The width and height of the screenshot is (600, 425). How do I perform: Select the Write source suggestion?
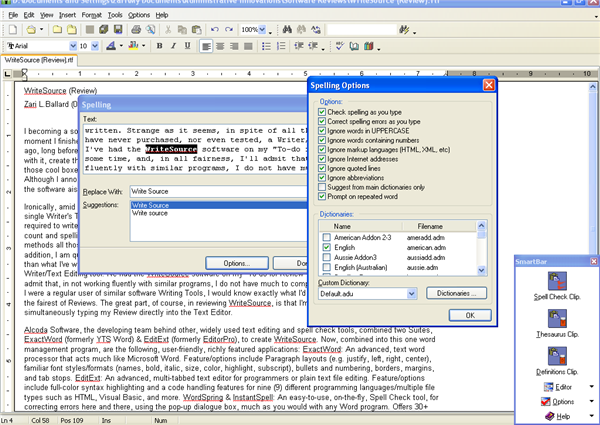pyautogui.click(x=150, y=213)
